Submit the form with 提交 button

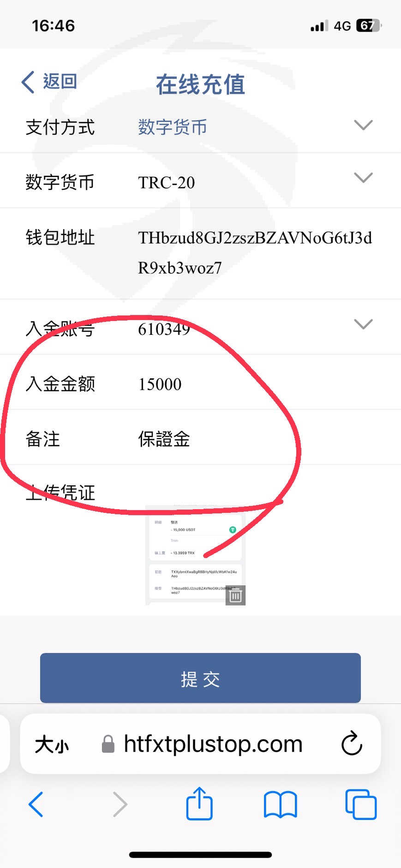pos(200,678)
